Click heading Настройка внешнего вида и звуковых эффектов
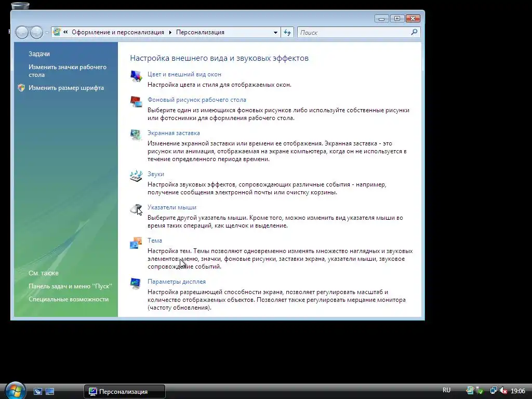532x399 pixels. 219,58
